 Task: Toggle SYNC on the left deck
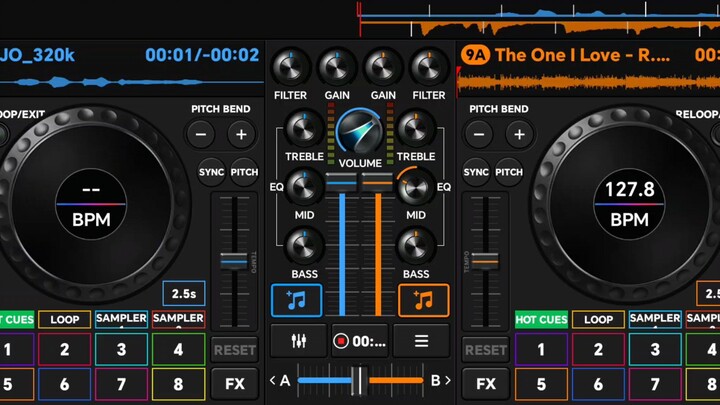(211, 172)
